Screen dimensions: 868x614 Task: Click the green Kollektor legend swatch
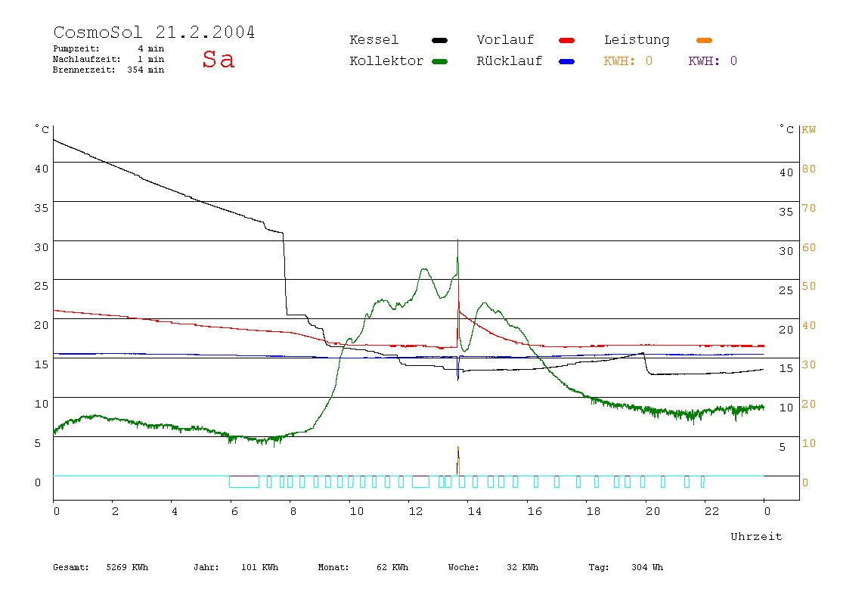click(x=439, y=61)
